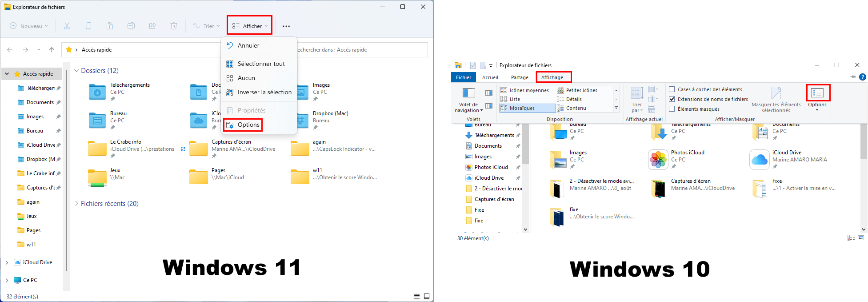Enable Cases à cocher des éléments checkbox
Screen dimensions: 868x302
(672, 89)
